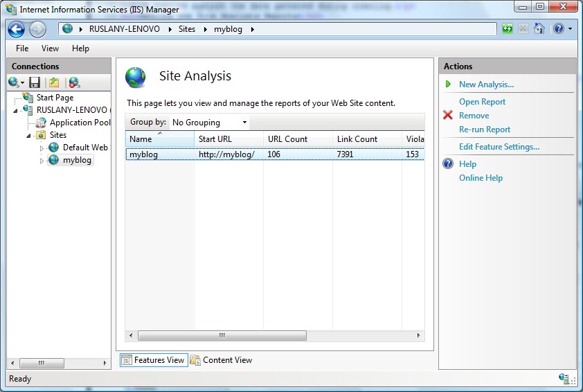This screenshot has height=392, width=583.
Task: Click the right scroll arrow of the report list
Action: tap(419, 335)
